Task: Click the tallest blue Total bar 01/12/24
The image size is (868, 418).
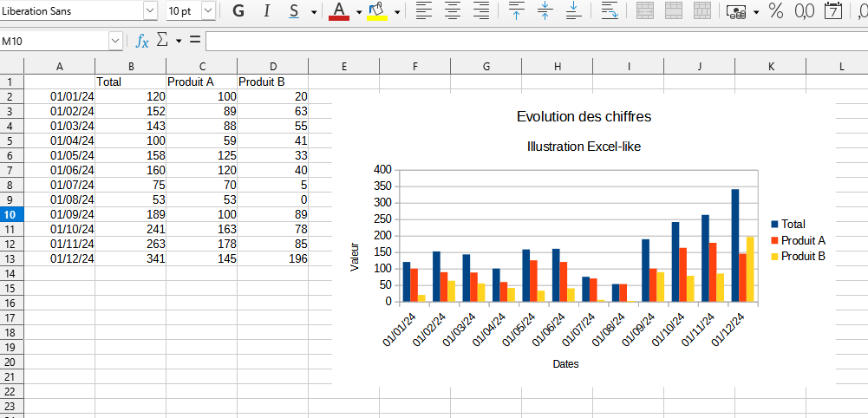Action: pos(735,245)
